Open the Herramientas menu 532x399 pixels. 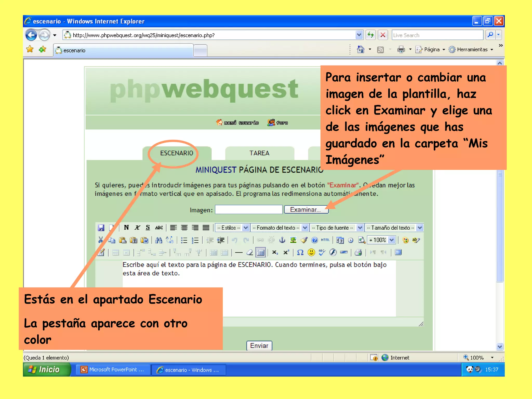(x=471, y=49)
